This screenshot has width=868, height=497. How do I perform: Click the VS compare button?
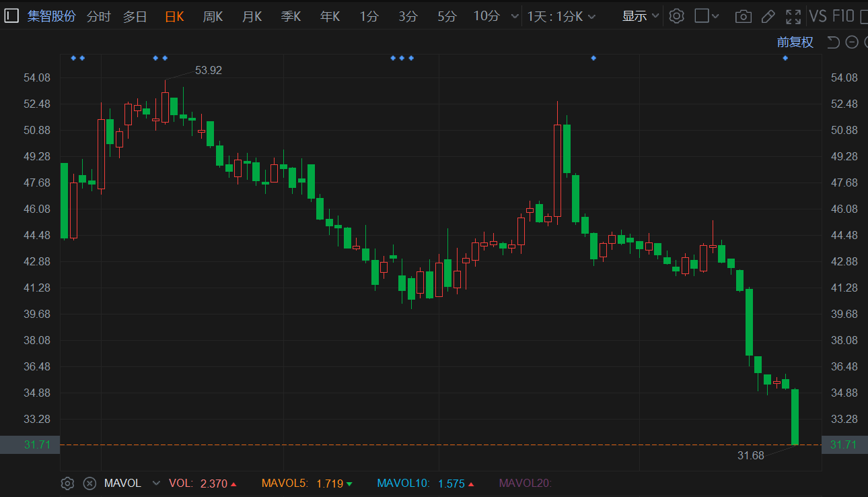tap(818, 16)
